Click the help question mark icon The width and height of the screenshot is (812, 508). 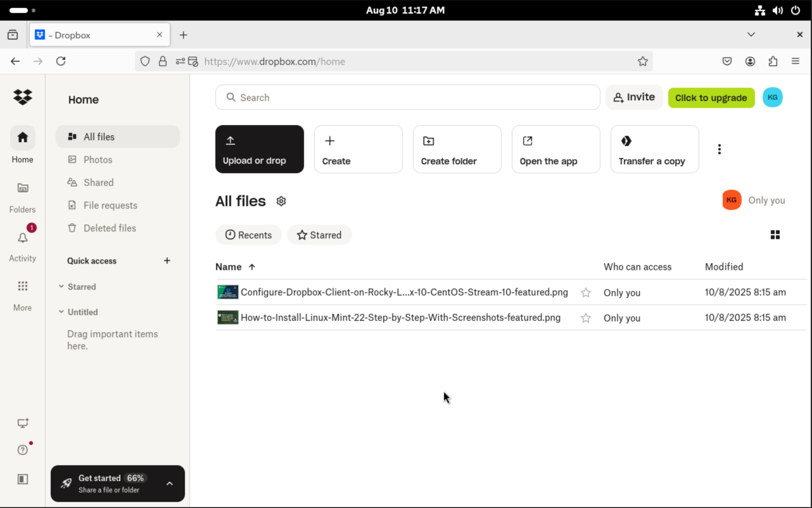(22, 449)
